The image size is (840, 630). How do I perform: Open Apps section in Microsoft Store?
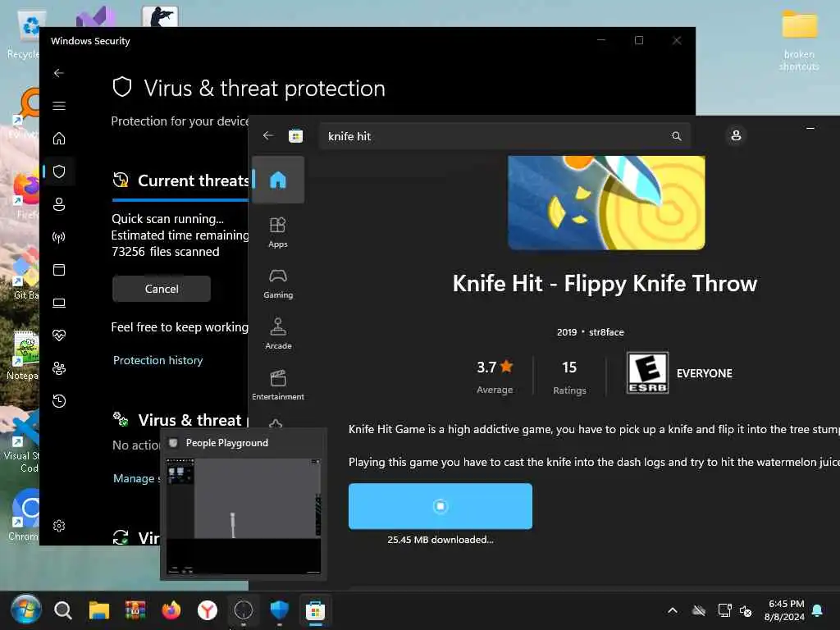click(278, 232)
